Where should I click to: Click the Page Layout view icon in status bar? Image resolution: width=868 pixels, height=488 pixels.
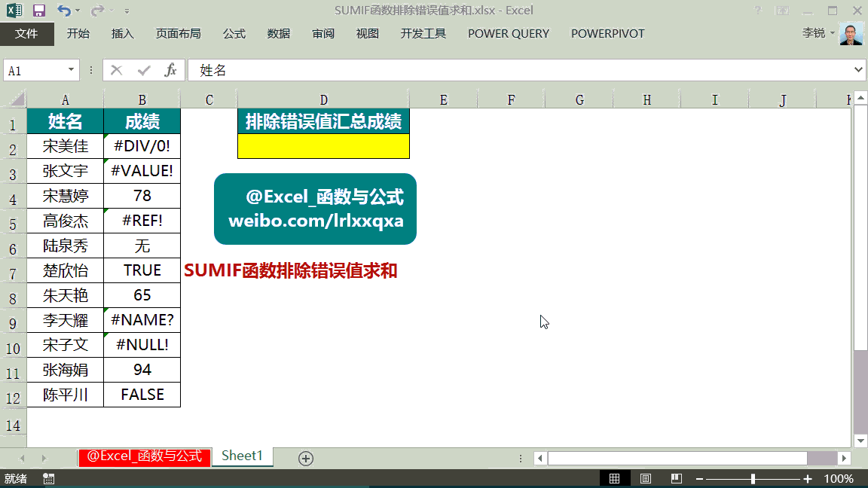[x=645, y=477]
